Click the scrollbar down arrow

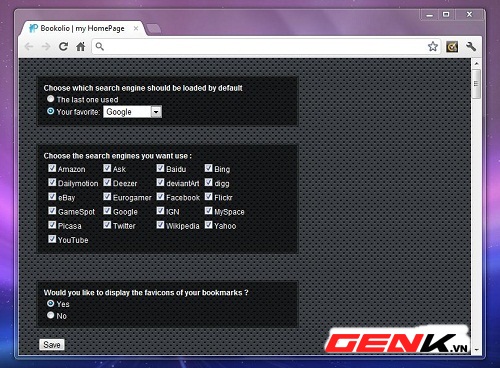[476, 350]
